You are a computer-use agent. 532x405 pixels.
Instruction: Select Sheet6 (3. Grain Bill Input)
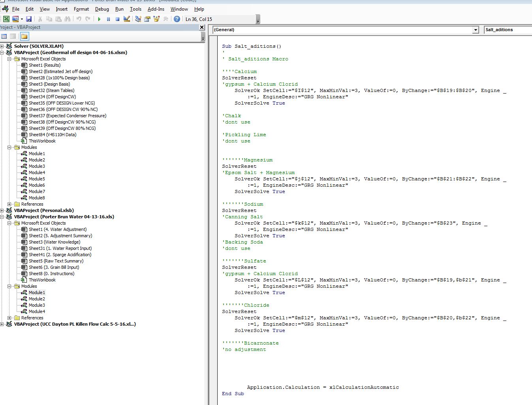[54, 267]
